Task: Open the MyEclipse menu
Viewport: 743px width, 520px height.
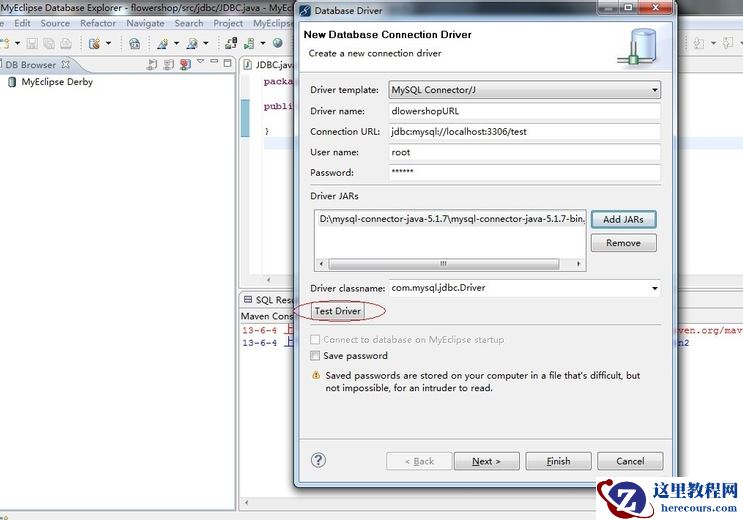Action: (x=272, y=23)
